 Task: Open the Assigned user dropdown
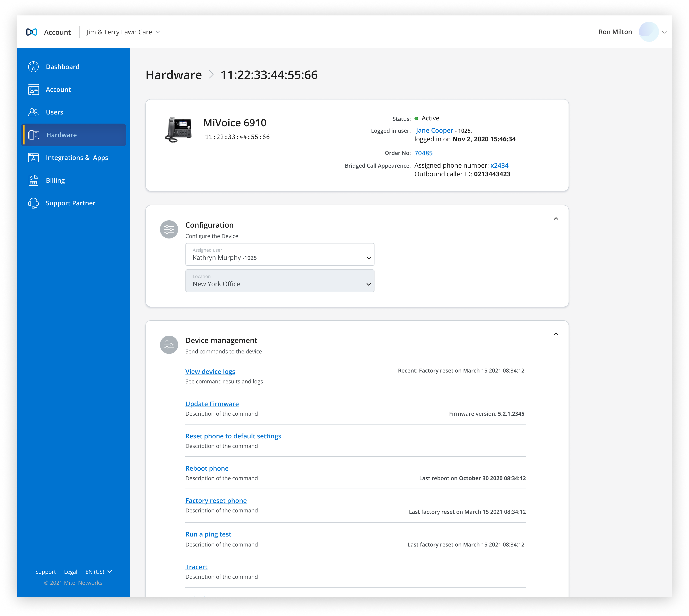pos(280,255)
